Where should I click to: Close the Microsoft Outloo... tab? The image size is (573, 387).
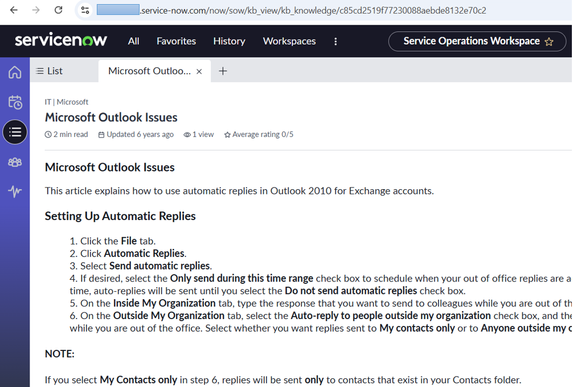pyautogui.click(x=199, y=72)
